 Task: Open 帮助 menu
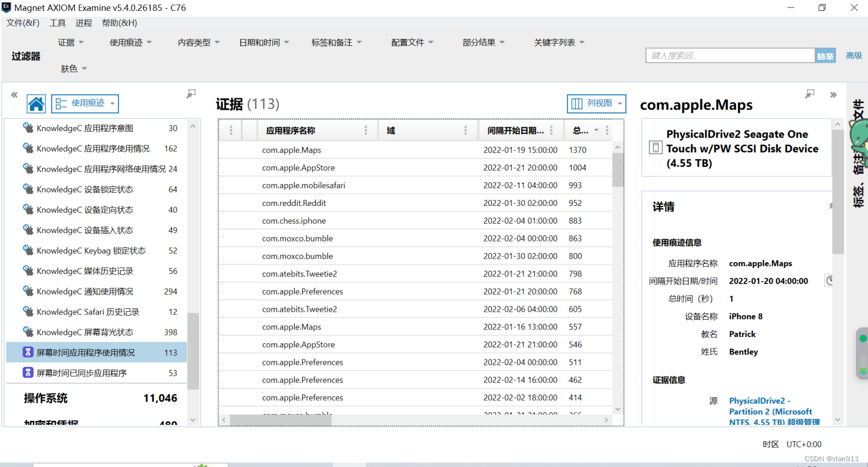(119, 23)
